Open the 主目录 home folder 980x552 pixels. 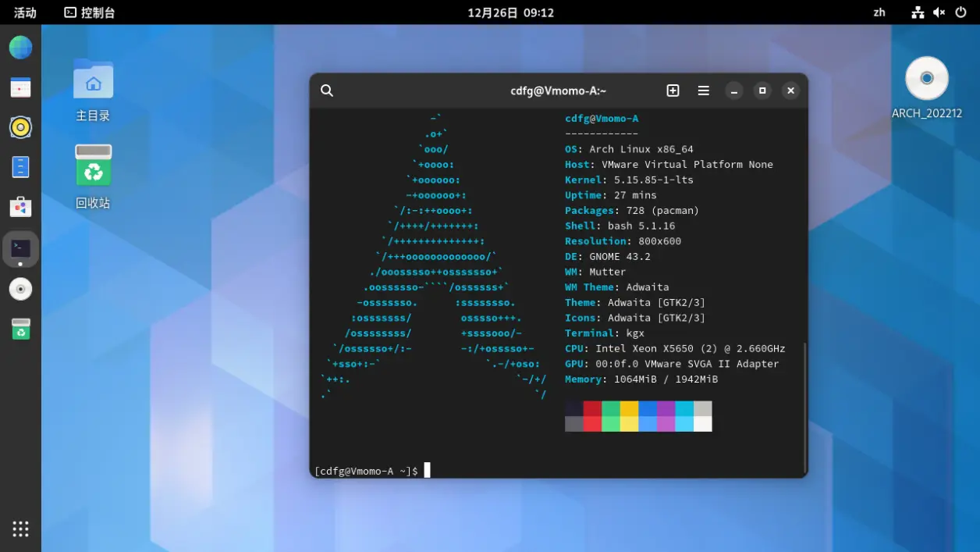pyautogui.click(x=93, y=91)
